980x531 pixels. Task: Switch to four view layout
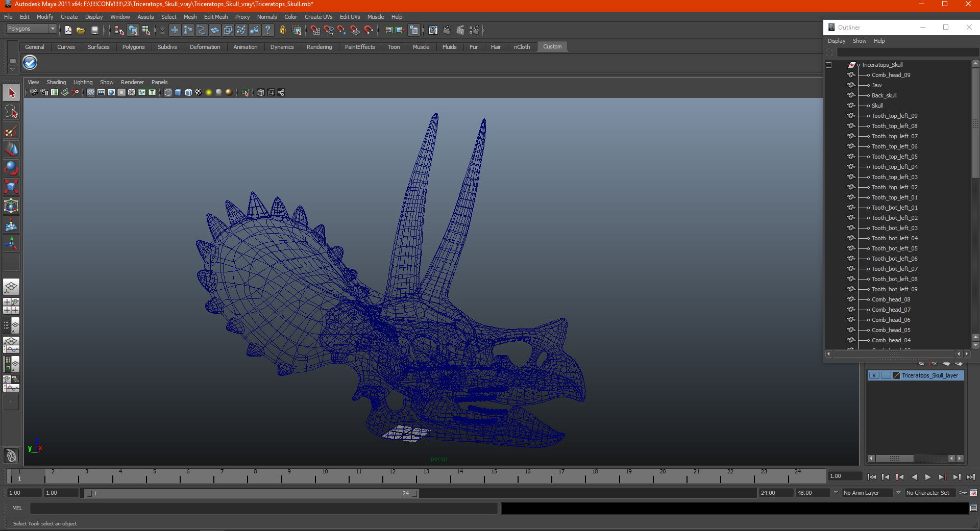[11, 306]
